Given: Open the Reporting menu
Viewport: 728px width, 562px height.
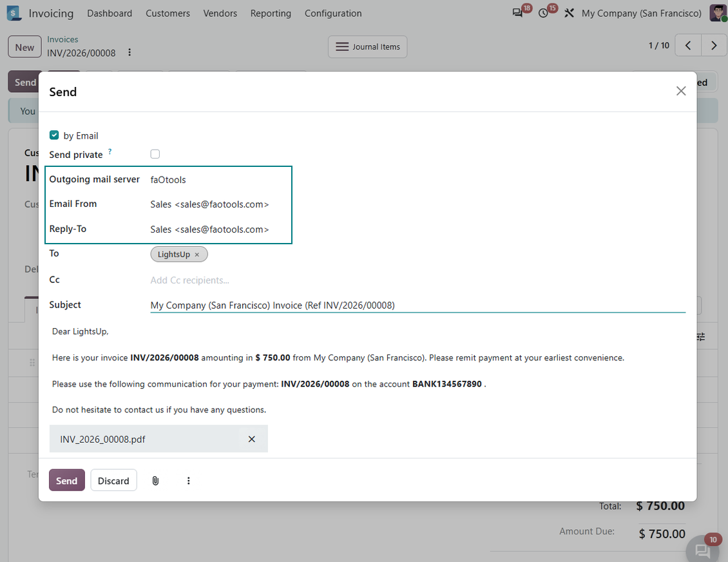Looking at the screenshot, I should (x=271, y=14).
